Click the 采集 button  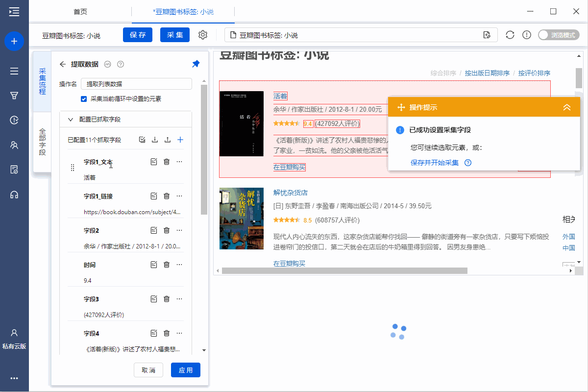175,35
